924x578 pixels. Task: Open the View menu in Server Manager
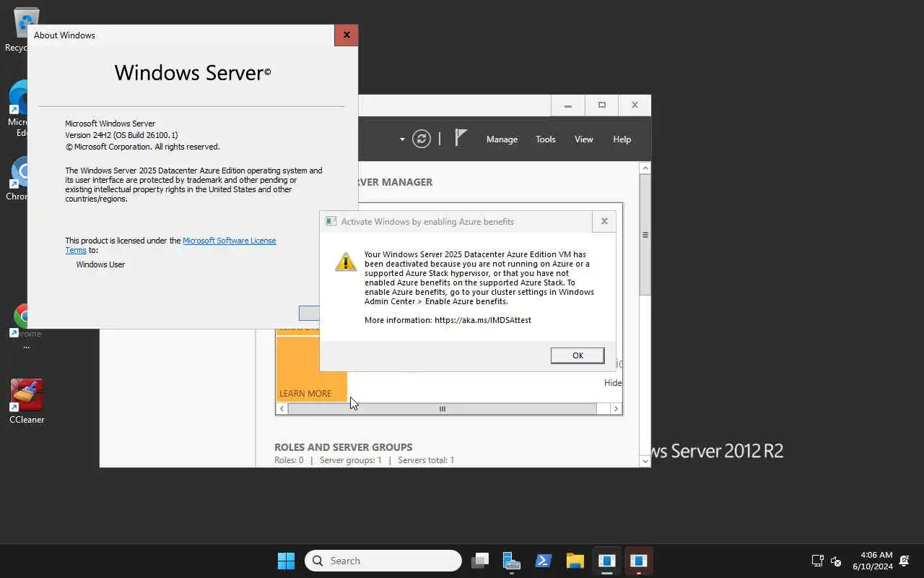(584, 139)
